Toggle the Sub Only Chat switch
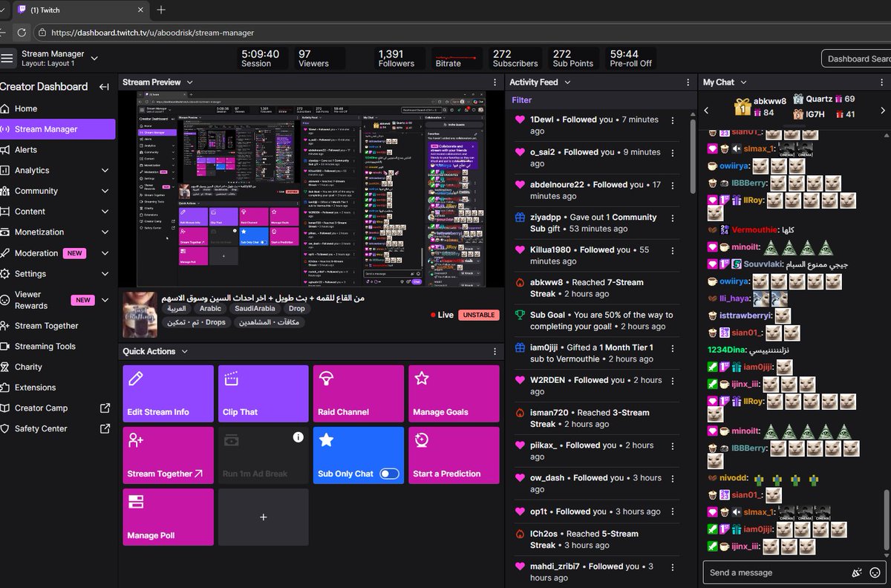Image resolution: width=891 pixels, height=588 pixels. coord(389,474)
